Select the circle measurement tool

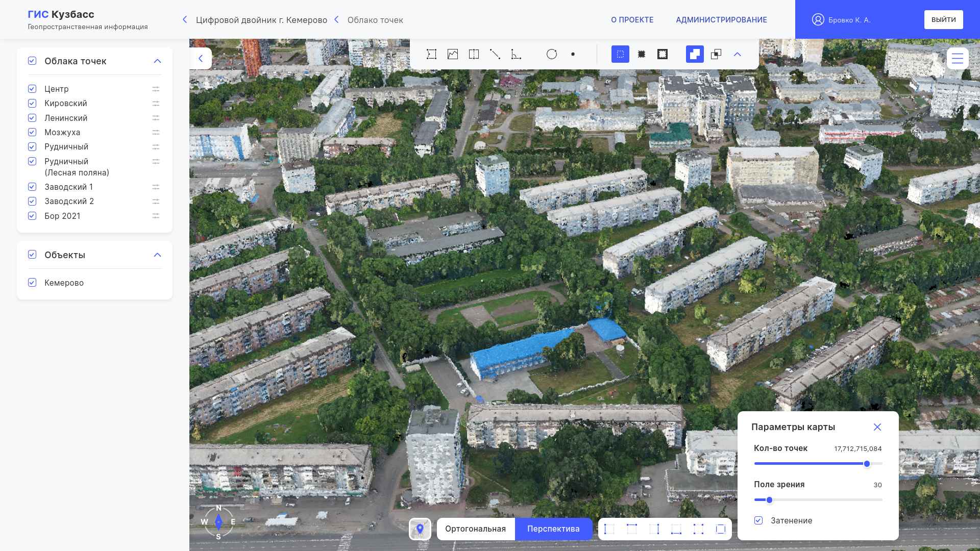(552, 54)
